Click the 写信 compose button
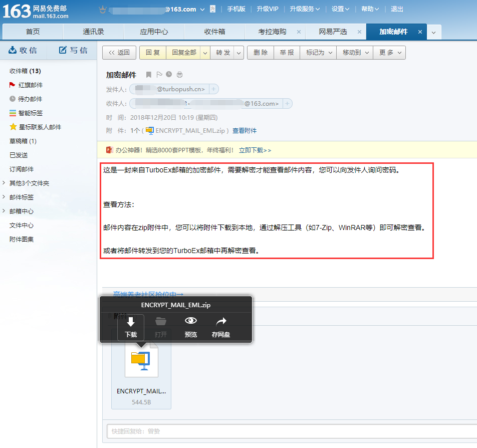477x448 pixels. click(73, 50)
